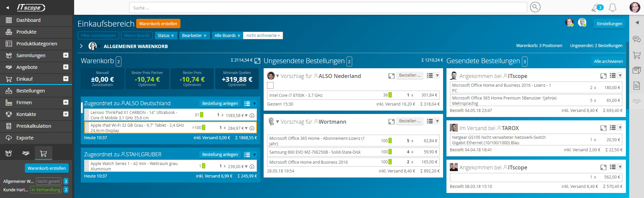Click the document icon in right sidebar

(636, 86)
